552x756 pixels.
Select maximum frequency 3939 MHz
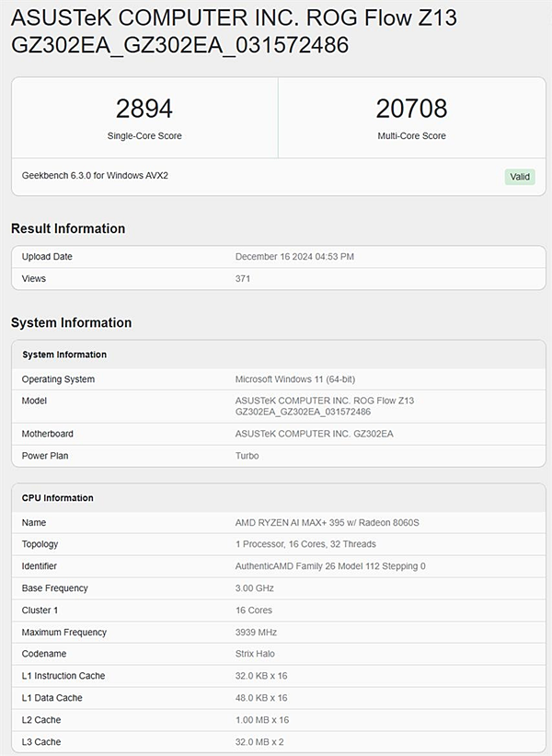[256, 632]
